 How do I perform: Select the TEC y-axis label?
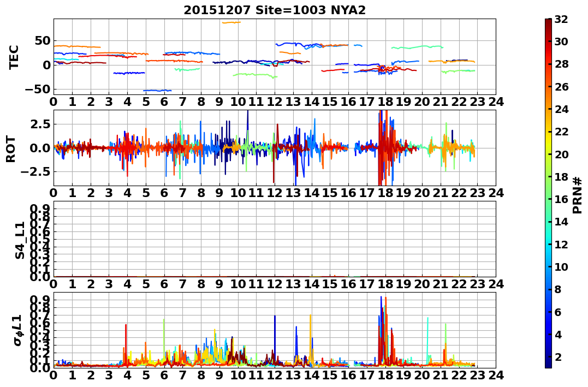[14, 57]
